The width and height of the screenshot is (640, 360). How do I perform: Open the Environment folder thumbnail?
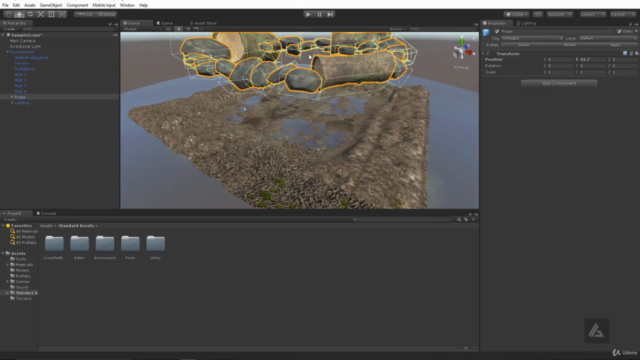pyautogui.click(x=105, y=244)
